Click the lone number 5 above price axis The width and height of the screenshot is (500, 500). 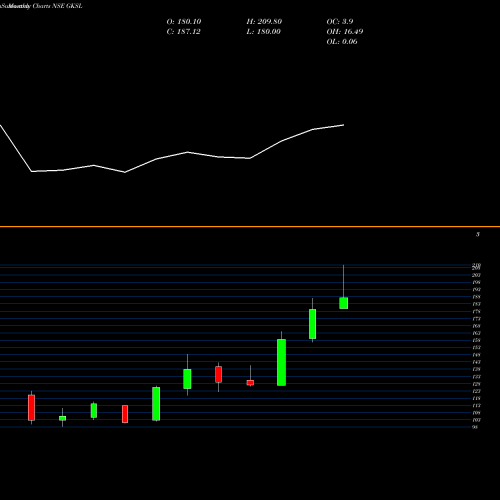click(x=478, y=234)
